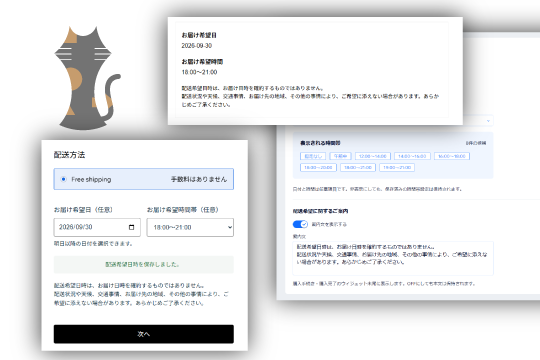Expand the dropdown chevron above the time slots
The height and width of the screenshot is (360, 540).
(x=488, y=121)
